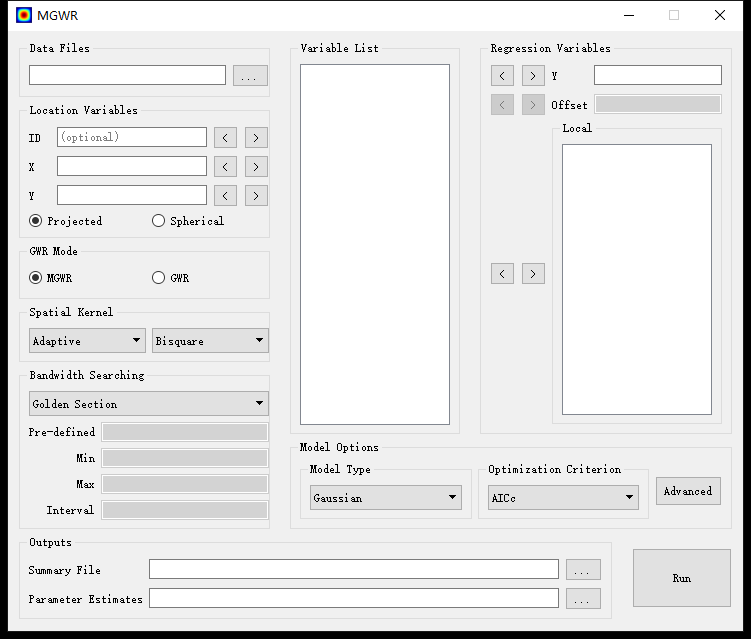Browse for a data file

(250, 76)
